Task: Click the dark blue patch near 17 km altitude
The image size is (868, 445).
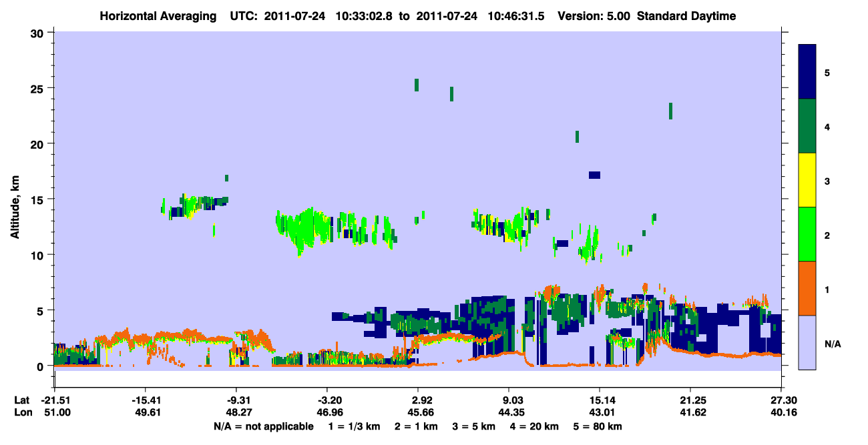Action: (x=594, y=175)
